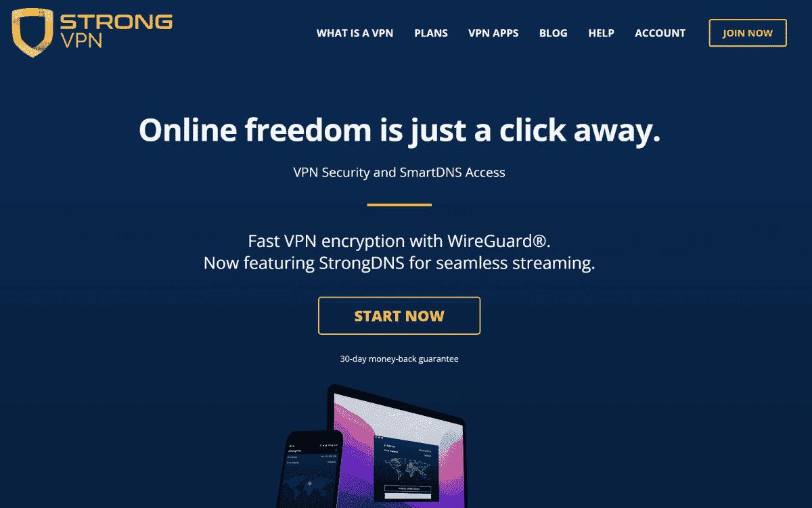This screenshot has width=812, height=508.
Task: Click the white connect button in laptop app
Action: [407, 496]
